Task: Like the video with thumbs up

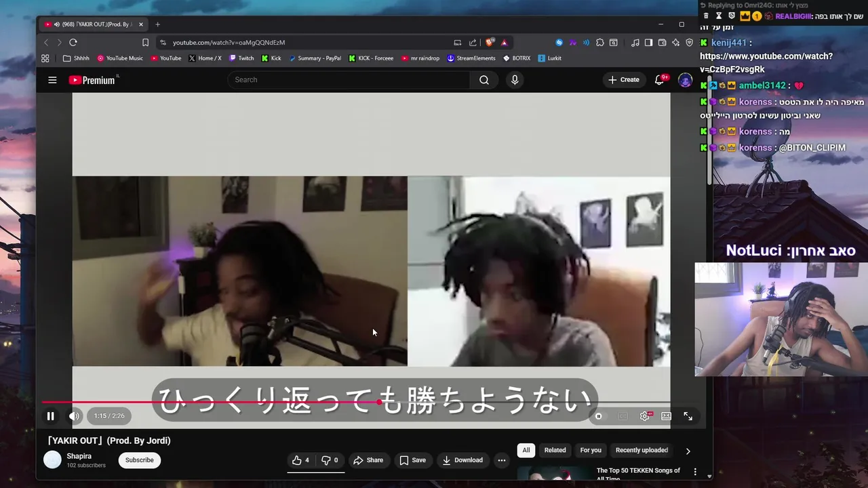Action: [x=301, y=460]
